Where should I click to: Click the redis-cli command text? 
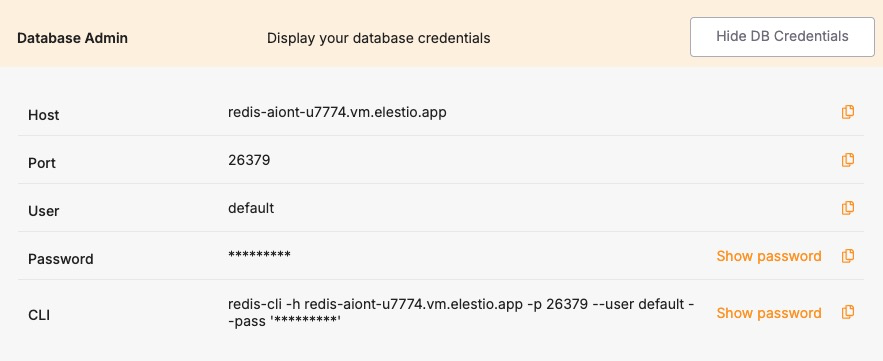coord(461,313)
